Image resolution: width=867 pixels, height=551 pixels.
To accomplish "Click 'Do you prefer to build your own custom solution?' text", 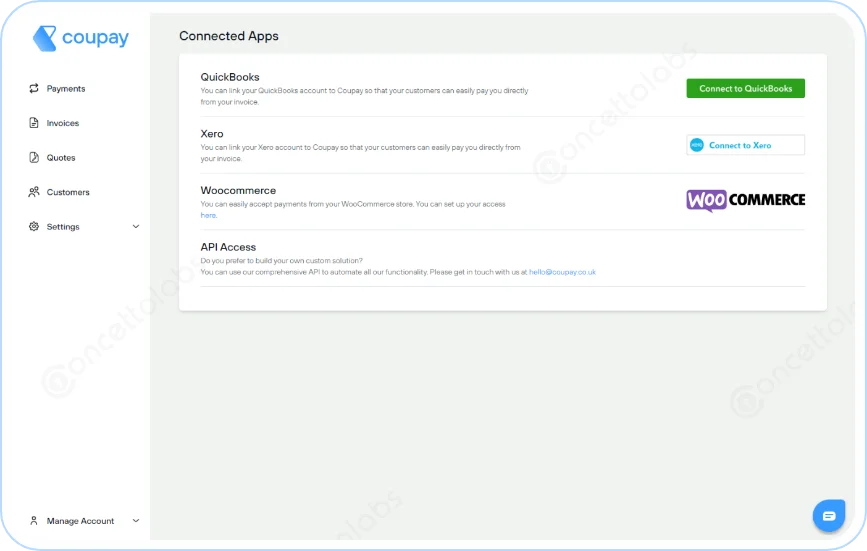I will click(x=281, y=260).
